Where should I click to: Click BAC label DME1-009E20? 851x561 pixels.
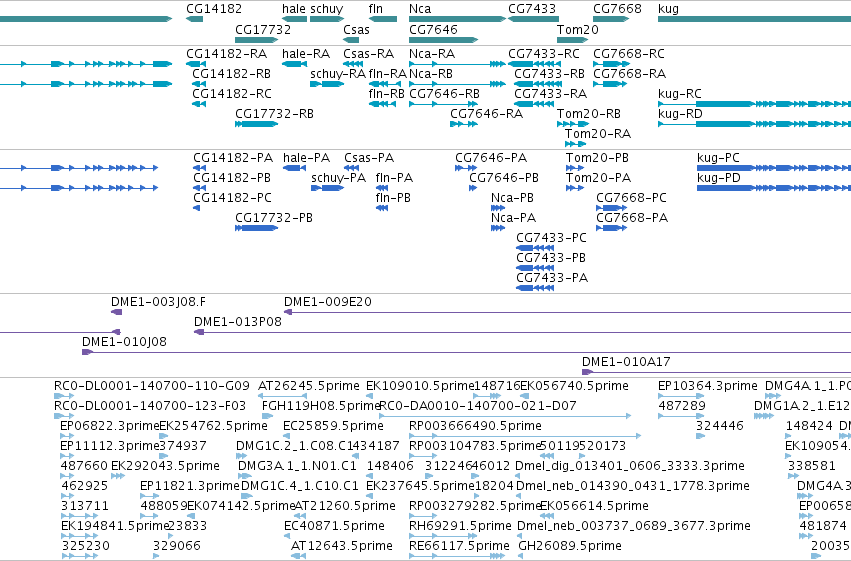coord(328,302)
